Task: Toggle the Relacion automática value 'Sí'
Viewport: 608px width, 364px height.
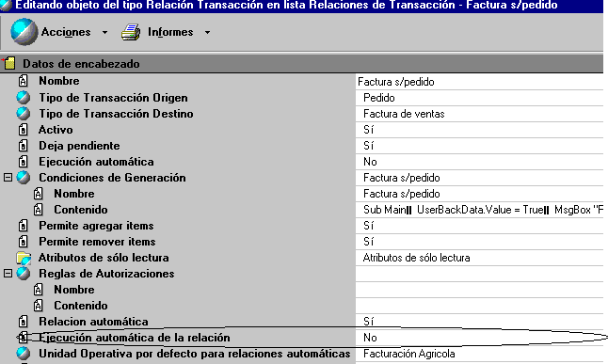Action: (x=479, y=322)
